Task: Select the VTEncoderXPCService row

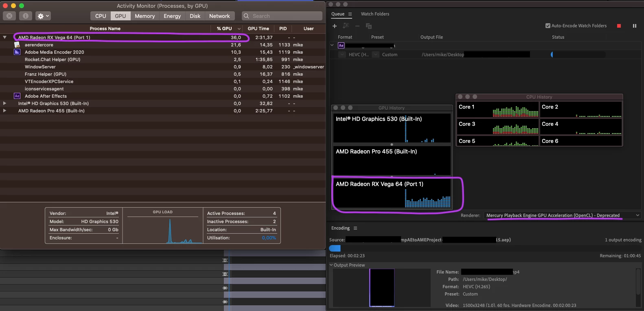Action: (163, 81)
